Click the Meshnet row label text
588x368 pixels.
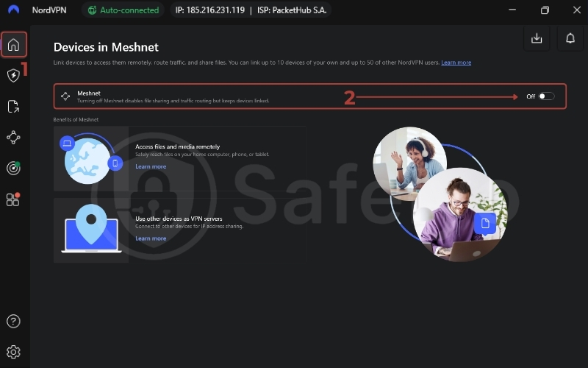coord(89,93)
